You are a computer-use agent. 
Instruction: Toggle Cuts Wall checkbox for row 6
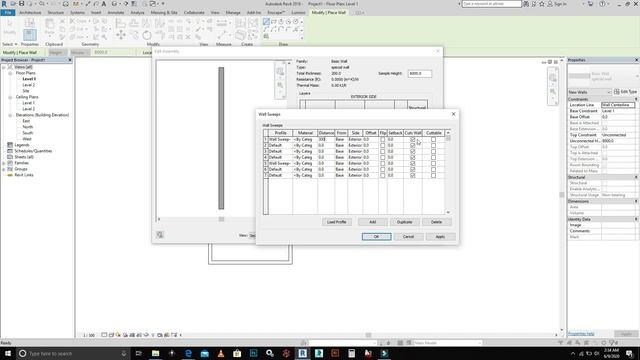coord(413,169)
